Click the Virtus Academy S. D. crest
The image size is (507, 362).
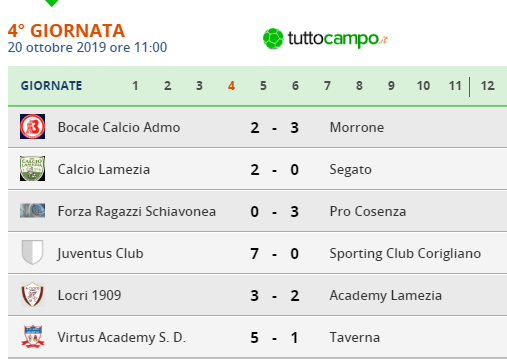tap(32, 337)
